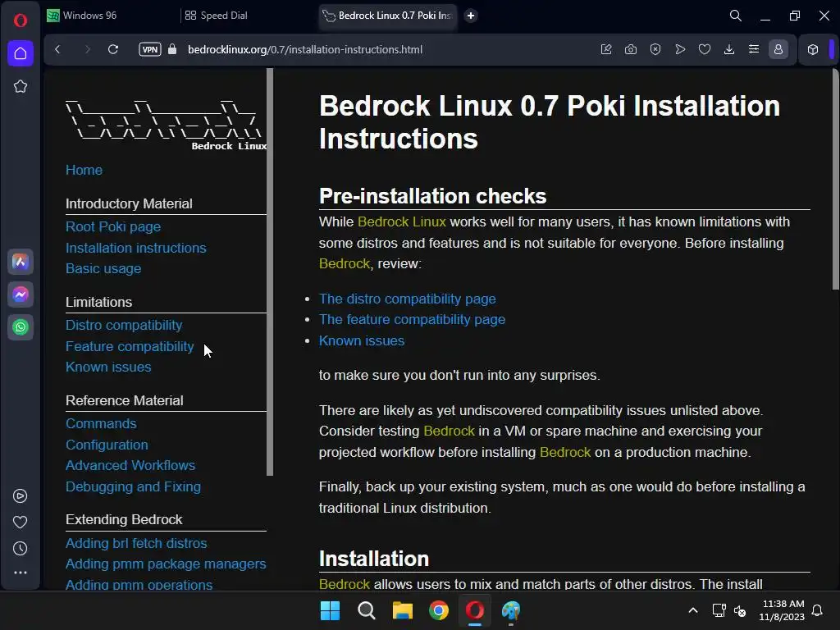Open the Windows Start menu
This screenshot has width=840, height=630.
tap(330, 610)
